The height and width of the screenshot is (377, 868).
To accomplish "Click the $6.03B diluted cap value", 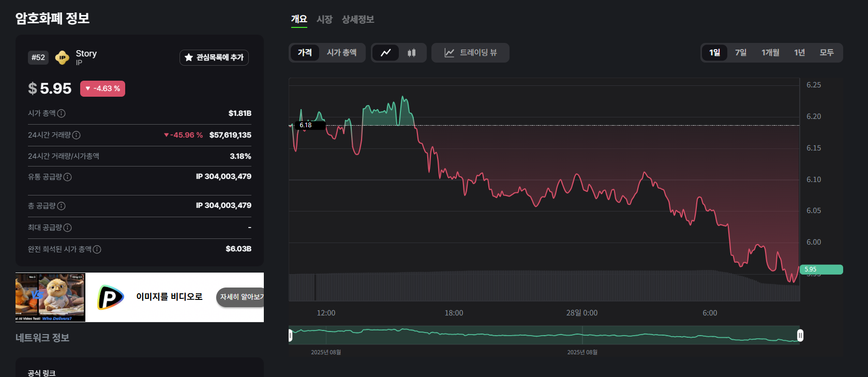I will (238, 249).
